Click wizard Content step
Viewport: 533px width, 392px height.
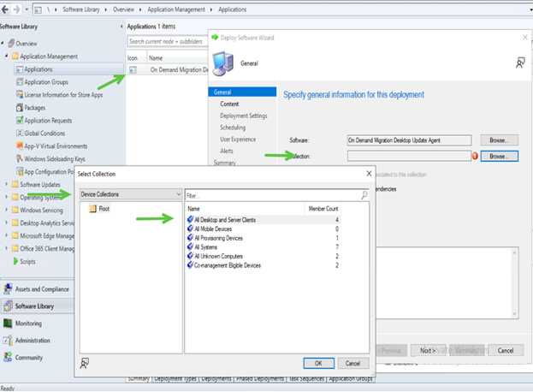pos(229,104)
